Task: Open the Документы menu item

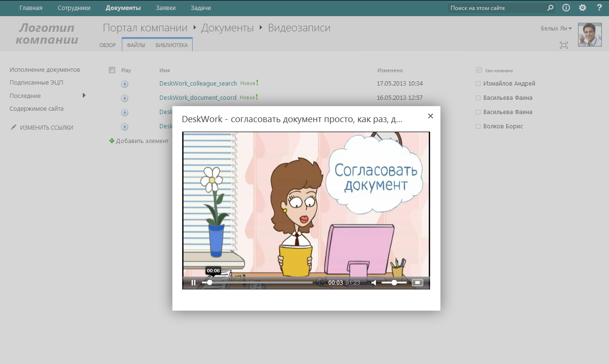Action: 123,8
